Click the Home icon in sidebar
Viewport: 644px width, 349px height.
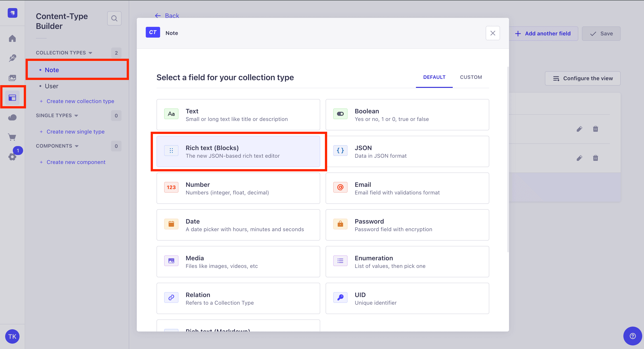[x=12, y=39]
